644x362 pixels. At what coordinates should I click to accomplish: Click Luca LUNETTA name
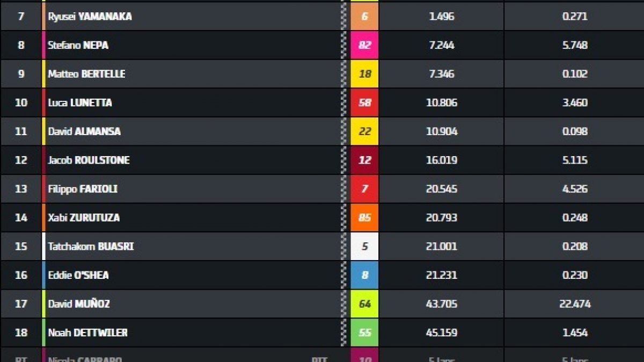(x=80, y=103)
